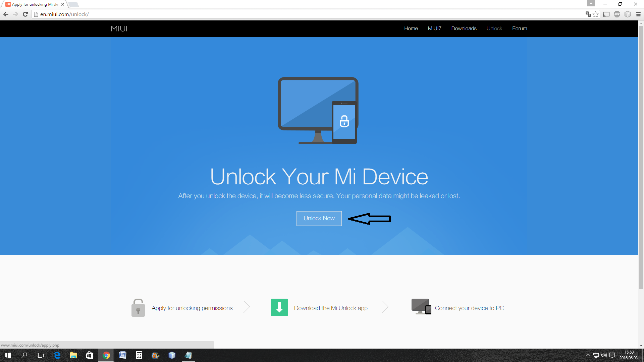Screen dimensions: 644x362
Task: Click the blue cube app on taskbar
Action: pyautogui.click(x=172, y=355)
